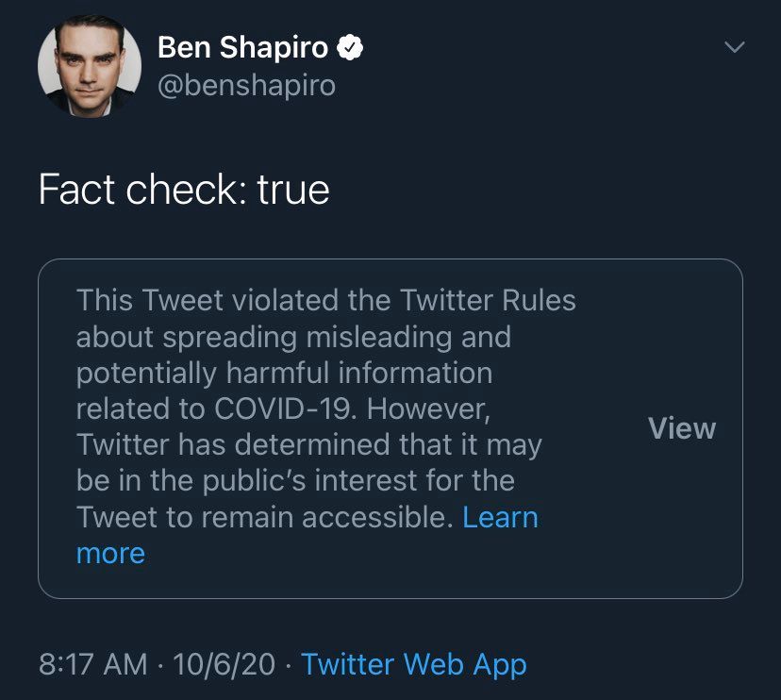The height and width of the screenshot is (700, 781).
Task: Open the "Twitter Web App" source link
Action: point(413,664)
